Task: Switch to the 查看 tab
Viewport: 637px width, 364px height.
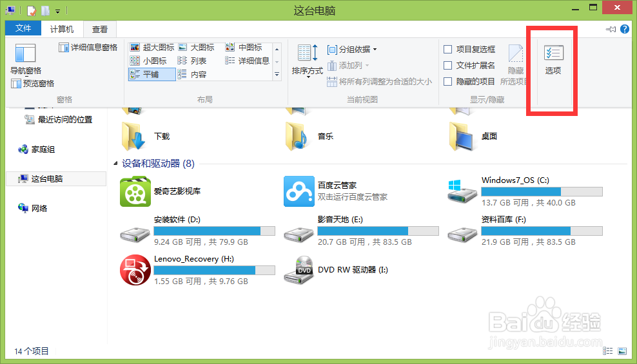Action: pyautogui.click(x=100, y=29)
